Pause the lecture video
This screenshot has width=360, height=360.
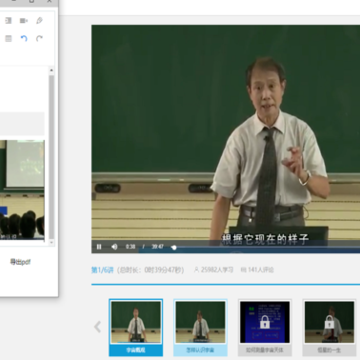tap(99, 247)
